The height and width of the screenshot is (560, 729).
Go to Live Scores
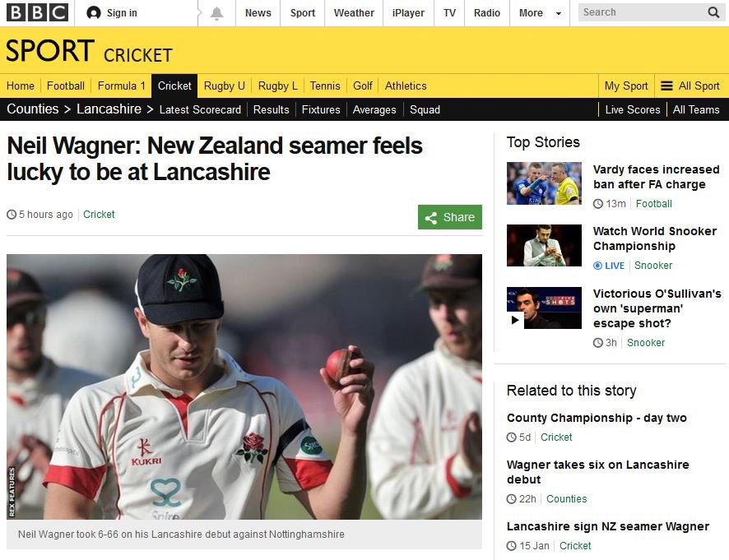(x=632, y=109)
